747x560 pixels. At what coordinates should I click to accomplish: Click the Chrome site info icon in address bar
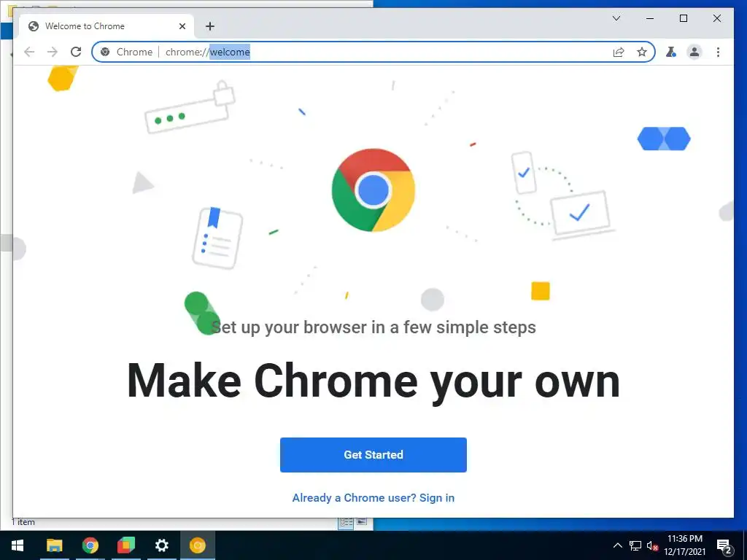pyautogui.click(x=105, y=52)
